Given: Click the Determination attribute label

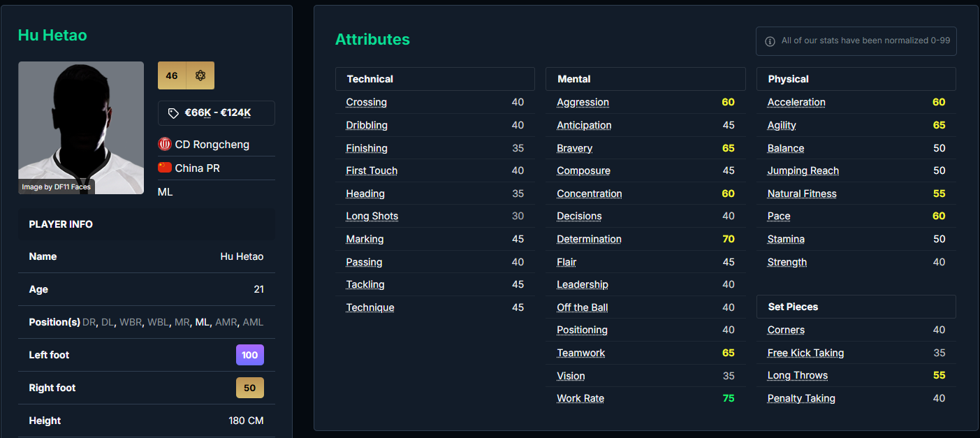Looking at the screenshot, I should (x=589, y=239).
